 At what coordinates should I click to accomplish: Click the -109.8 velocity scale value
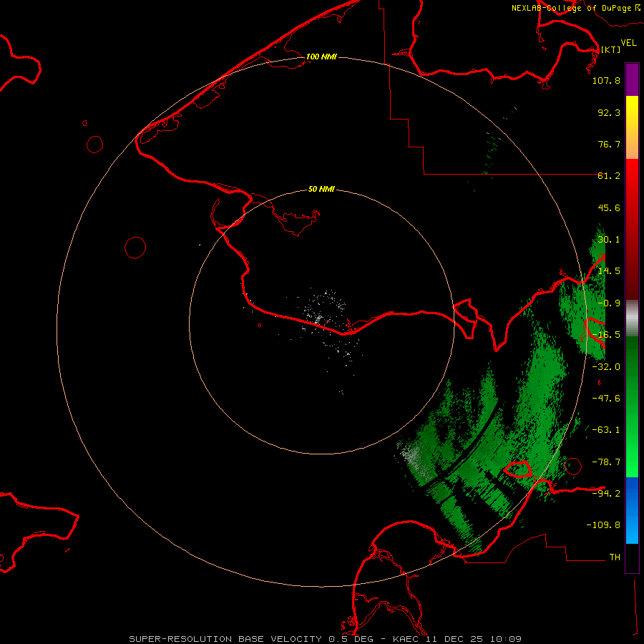click(603, 525)
